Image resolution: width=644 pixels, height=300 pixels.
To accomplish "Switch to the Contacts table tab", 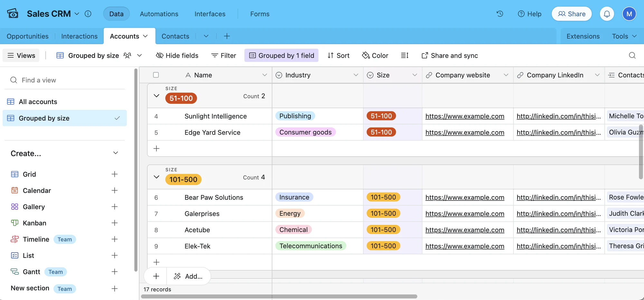I will click(175, 36).
